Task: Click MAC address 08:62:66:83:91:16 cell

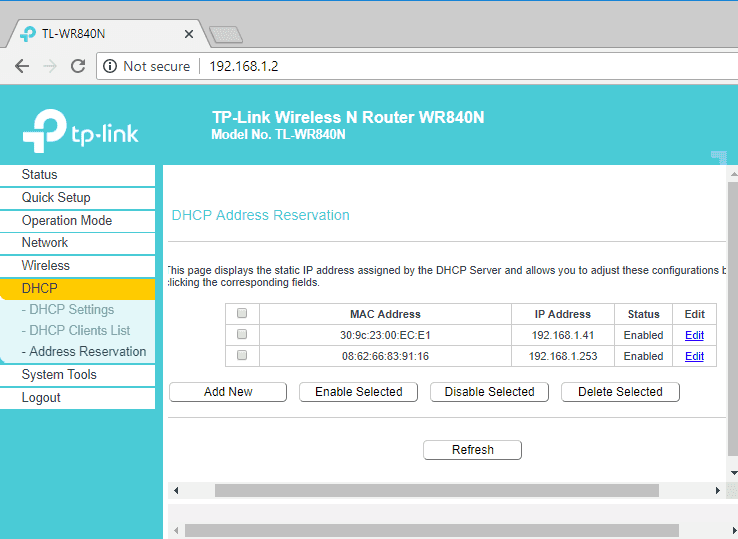Action: tap(385, 356)
